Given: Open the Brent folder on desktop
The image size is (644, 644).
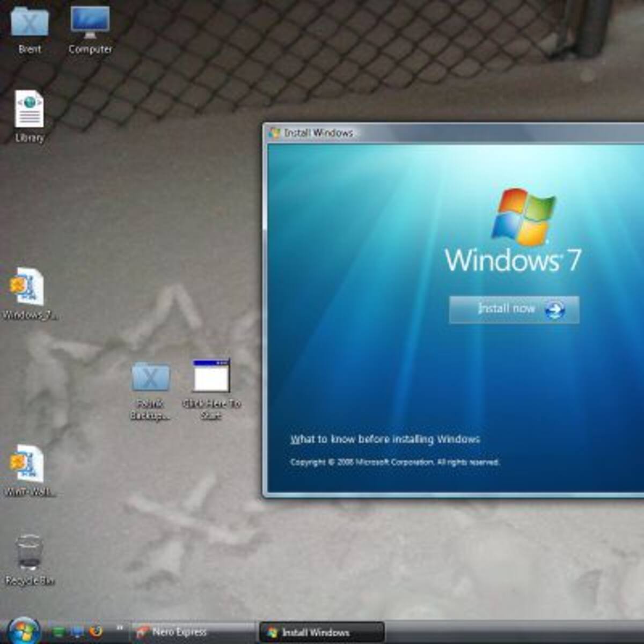Looking at the screenshot, I should click(x=30, y=24).
